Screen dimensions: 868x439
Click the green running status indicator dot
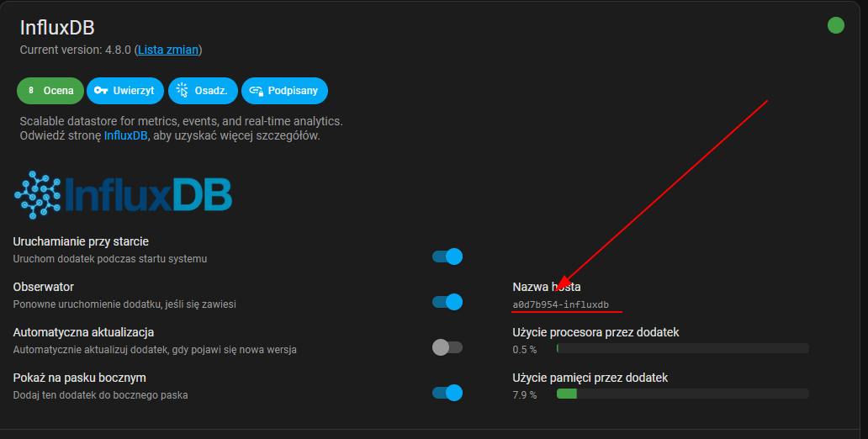(835, 25)
